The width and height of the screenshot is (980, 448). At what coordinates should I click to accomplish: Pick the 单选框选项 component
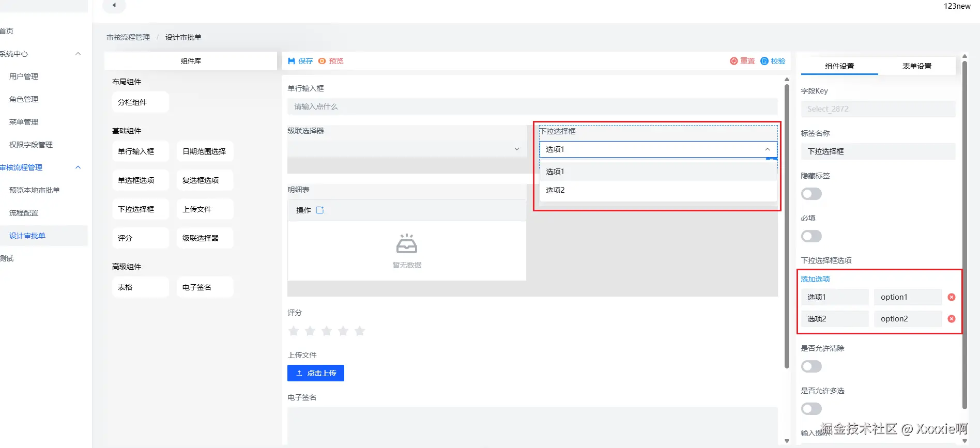pos(141,180)
